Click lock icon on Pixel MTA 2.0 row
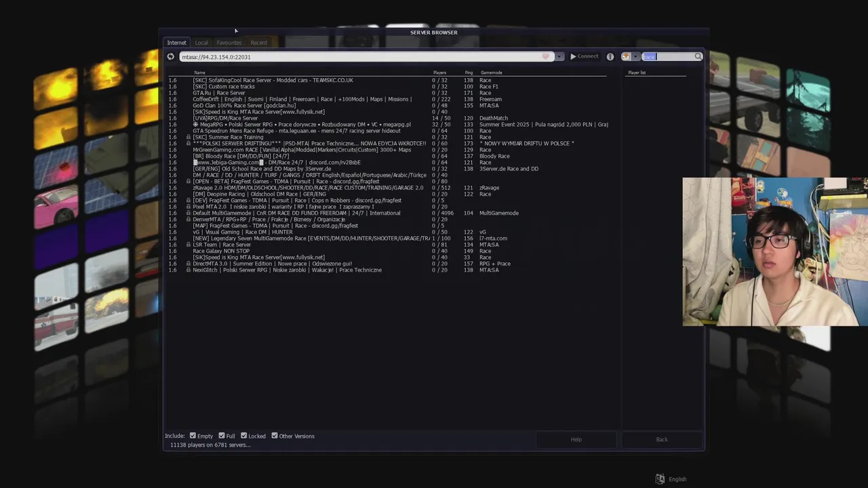 click(x=189, y=207)
